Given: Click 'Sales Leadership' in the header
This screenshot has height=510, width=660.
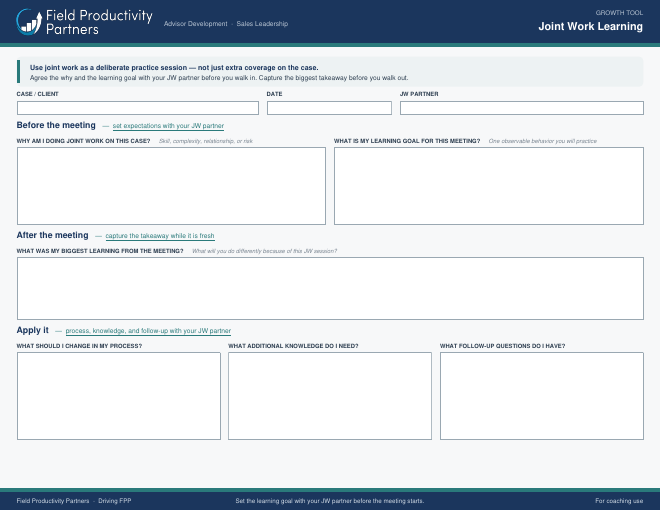Looking at the screenshot, I should click(262, 24).
